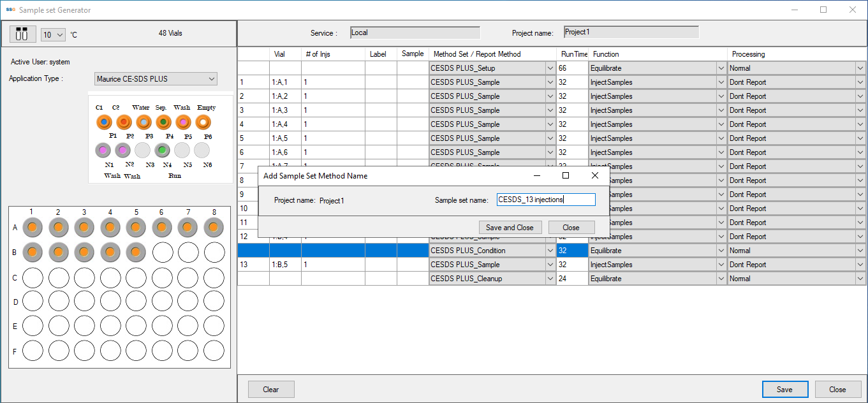
Task: Select the Empty reagent vial at P6
Action: [x=203, y=121]
